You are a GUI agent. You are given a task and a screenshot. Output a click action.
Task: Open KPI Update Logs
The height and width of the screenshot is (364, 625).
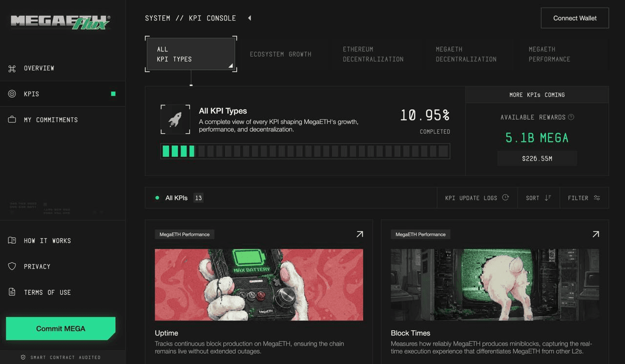coord(477,198)
